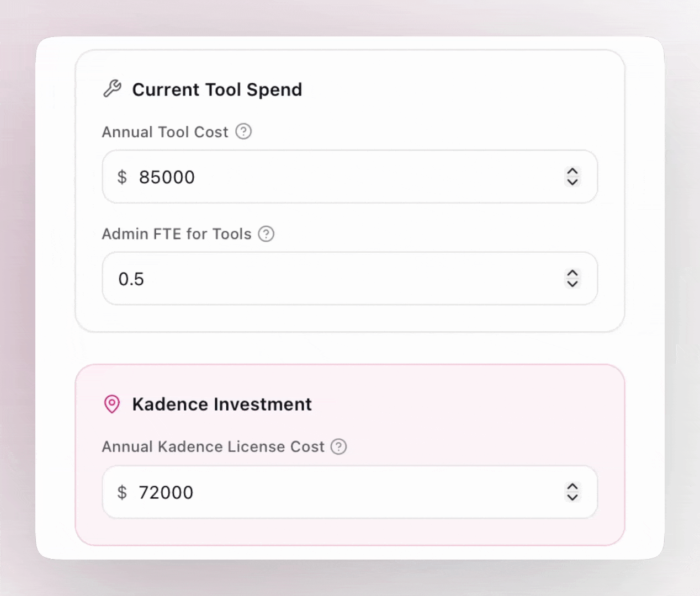Viewport: 700px width, 596px height.
Task: Decrease the Annual Tool Cost value
Action: tap(572, 182)
